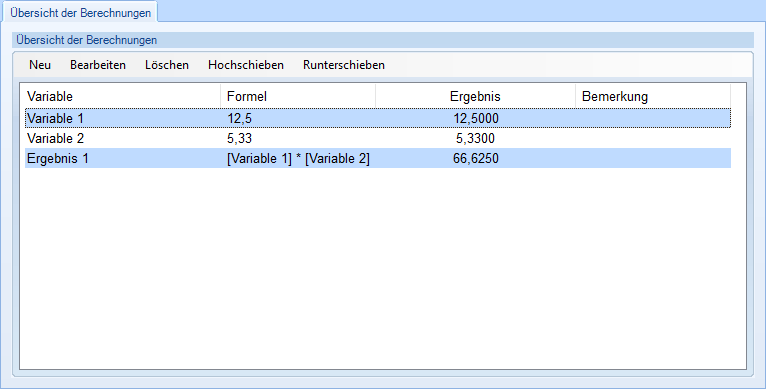Screen dimensions: 766x389
Task: Click result value 5,3300
Action: point(475,138)
